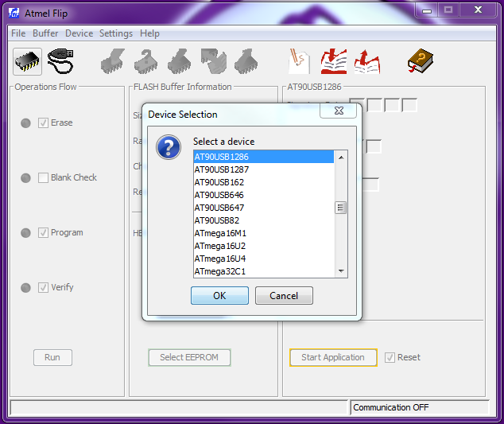504x424 pixels.
Task: Select ATmega16U2 in device list
Action: click(x=264, y=246)
